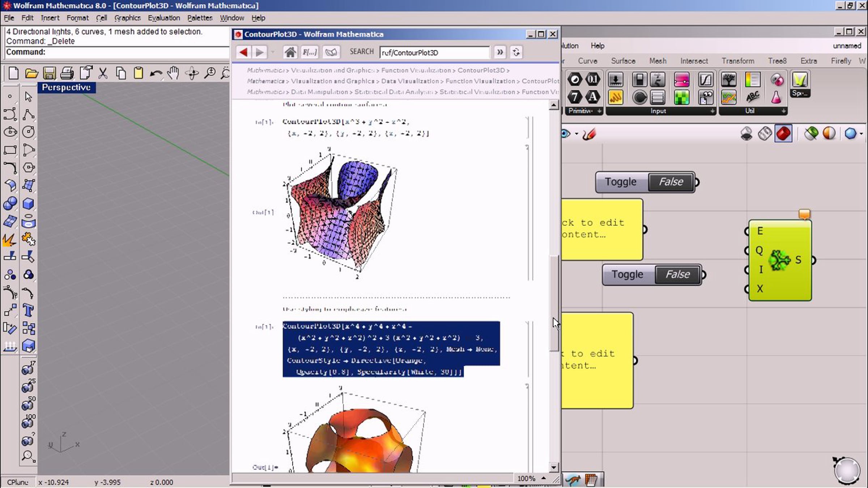Viewport: 868px width, 488px height.
Task: Select the Text tool in Rhino sidebar
Action: pos(28,311)
